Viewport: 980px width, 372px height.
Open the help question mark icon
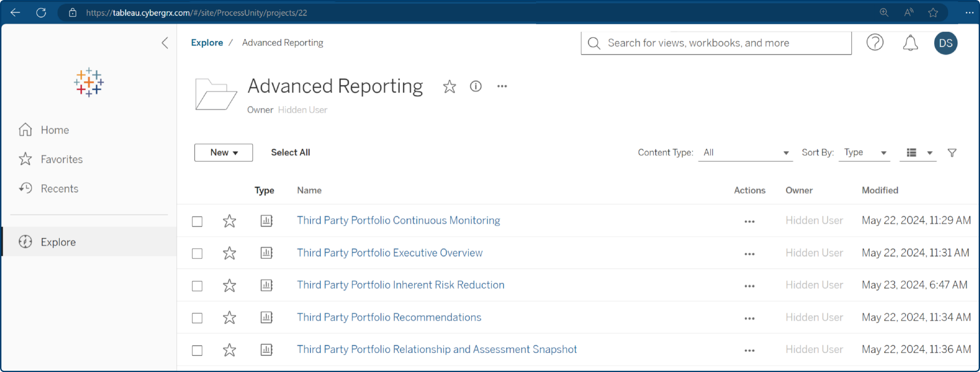tap(875, 43)
